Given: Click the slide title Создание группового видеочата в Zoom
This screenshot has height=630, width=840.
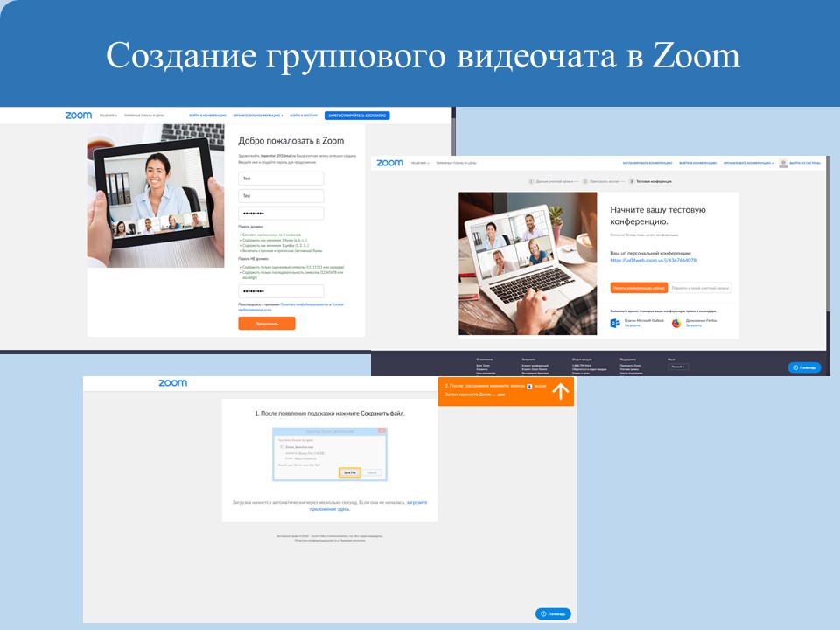Looking at the screenshot, I should point(423,55).
